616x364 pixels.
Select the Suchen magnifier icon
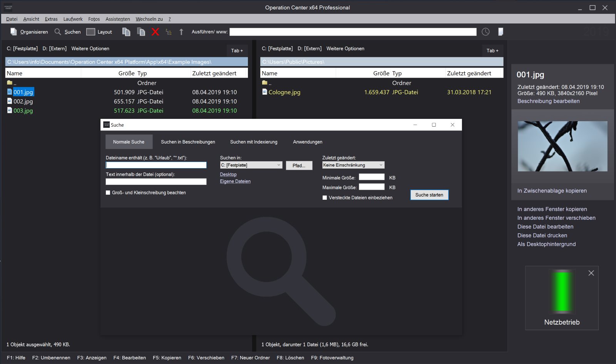tap(57, 32)
